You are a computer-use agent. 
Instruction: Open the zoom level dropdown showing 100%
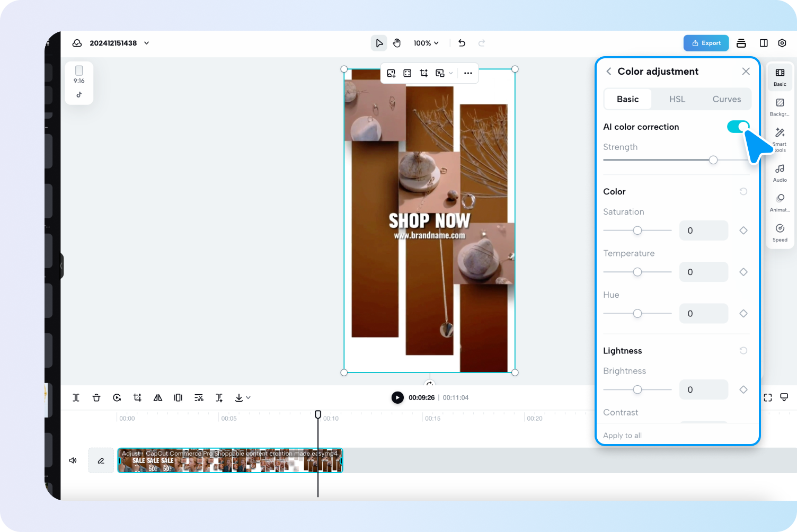[x=426, y=43]
